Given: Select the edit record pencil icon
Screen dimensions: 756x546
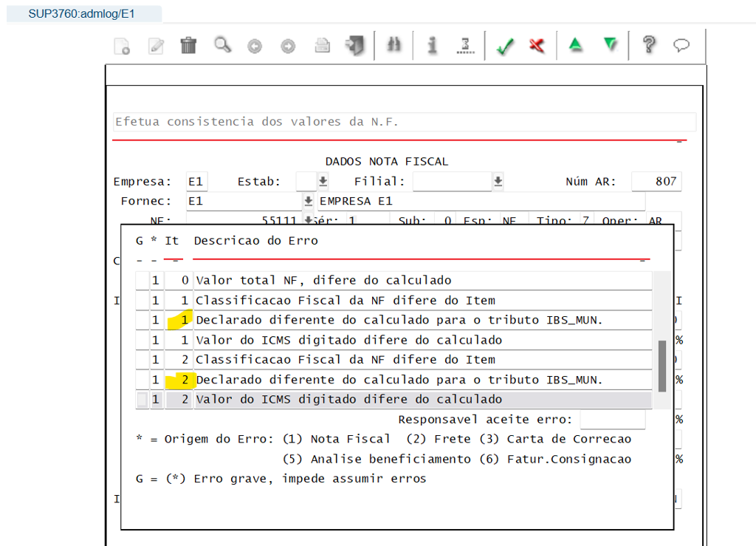Looking at the screenshot, I should pos(155,45).
